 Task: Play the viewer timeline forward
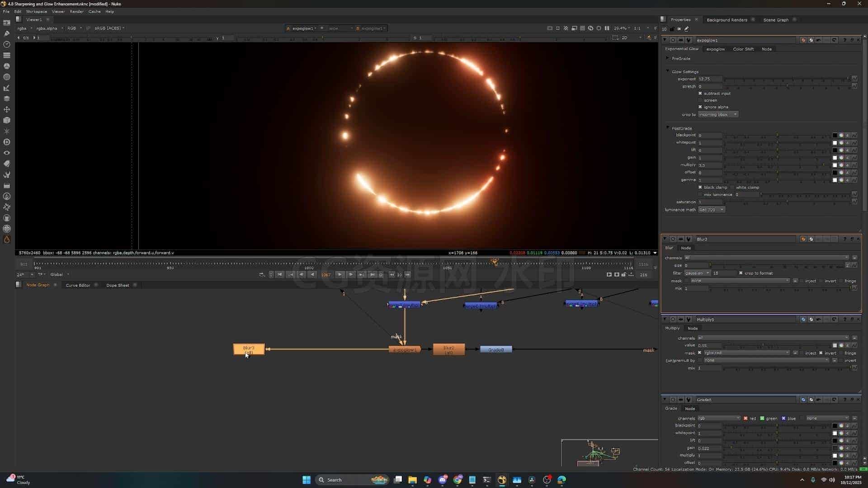pos(340,274)
